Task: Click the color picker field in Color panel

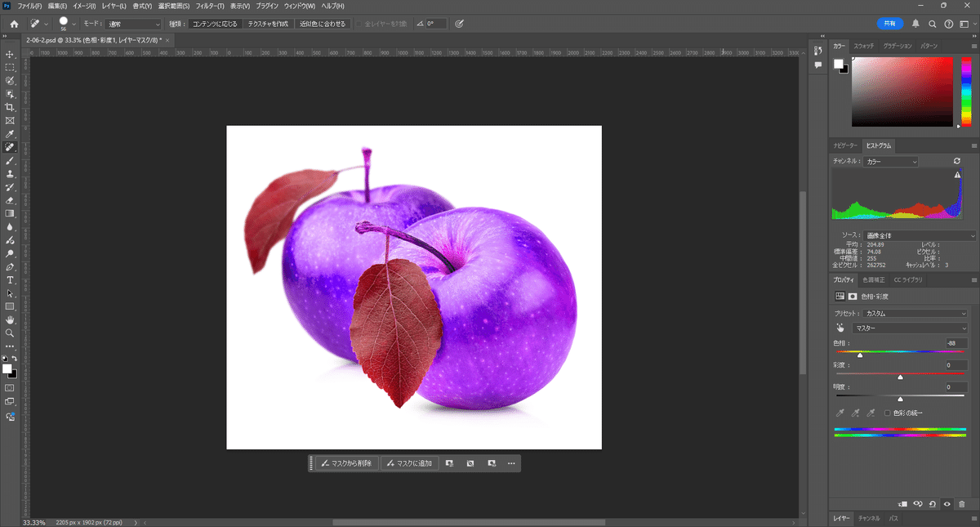Action: 902,92
